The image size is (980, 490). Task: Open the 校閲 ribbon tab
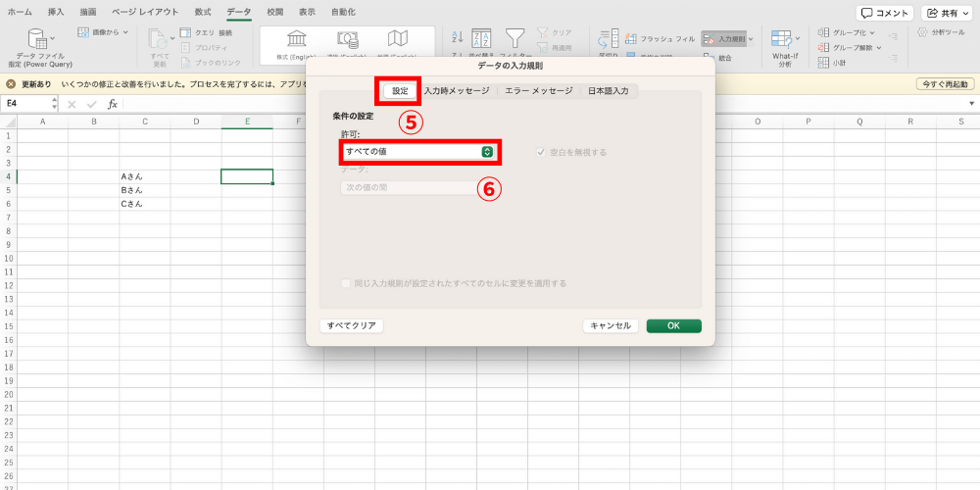tap(275, 12)
